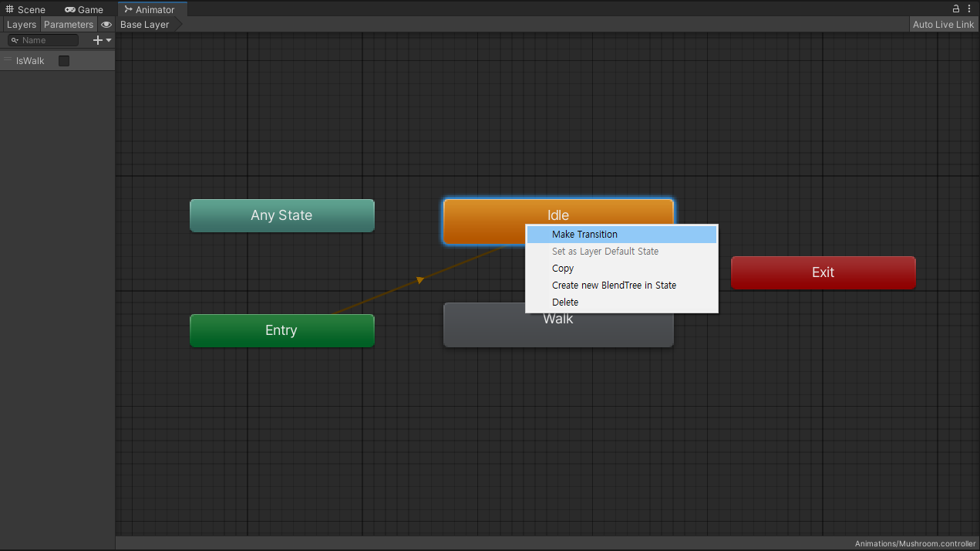Open the Parameters panel tab
Screen dimensions: 980x551
(68, 25)
